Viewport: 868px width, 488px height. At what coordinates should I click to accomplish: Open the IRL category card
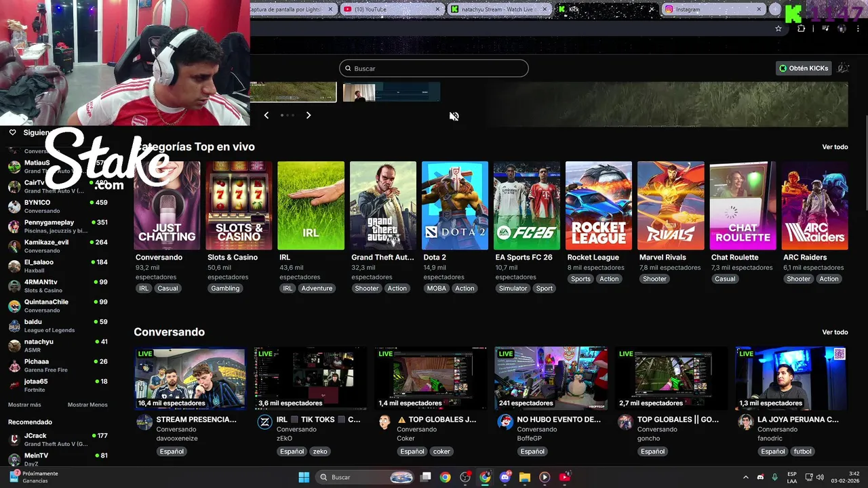coord(311,205)
